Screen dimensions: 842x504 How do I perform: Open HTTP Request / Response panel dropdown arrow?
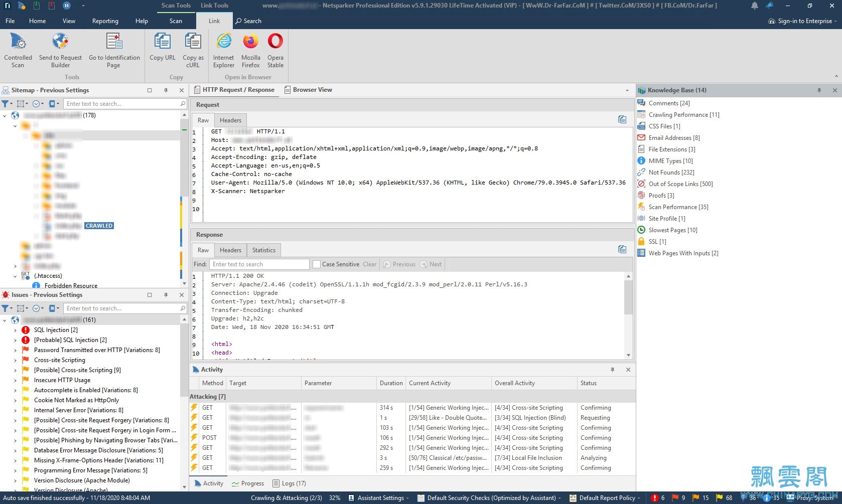tap(627, 90)
